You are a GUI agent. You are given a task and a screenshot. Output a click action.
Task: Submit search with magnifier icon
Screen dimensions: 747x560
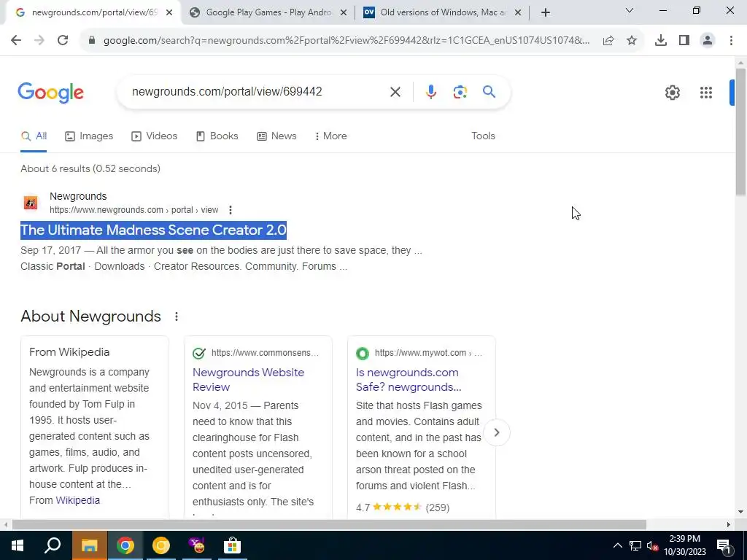(489, 91)
